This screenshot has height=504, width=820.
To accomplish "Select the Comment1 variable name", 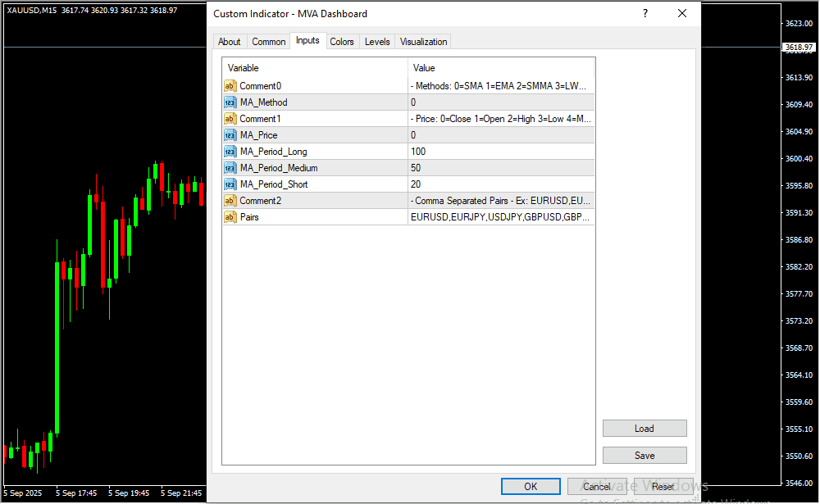I will 261,119.
